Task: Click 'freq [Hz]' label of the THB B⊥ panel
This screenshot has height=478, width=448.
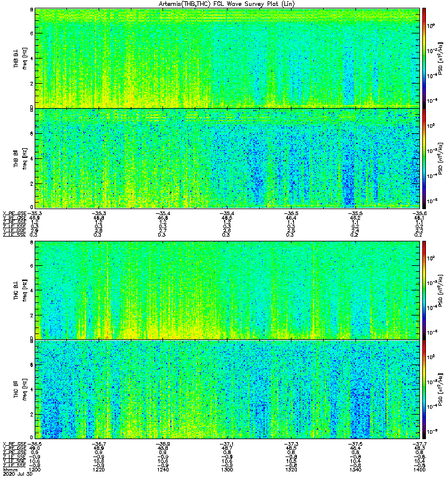Action: tap(25, 59)
